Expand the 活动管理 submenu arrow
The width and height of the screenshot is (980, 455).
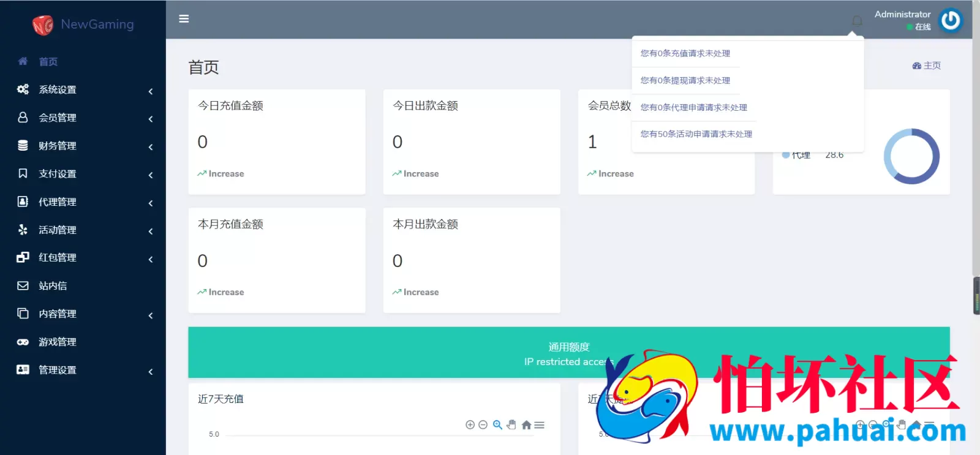point(151,231)
